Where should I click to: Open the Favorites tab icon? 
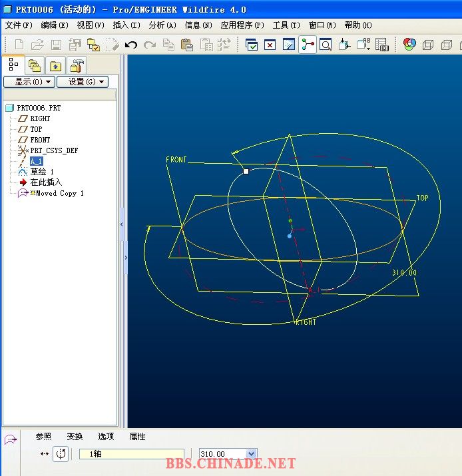[x=55, y=65]
